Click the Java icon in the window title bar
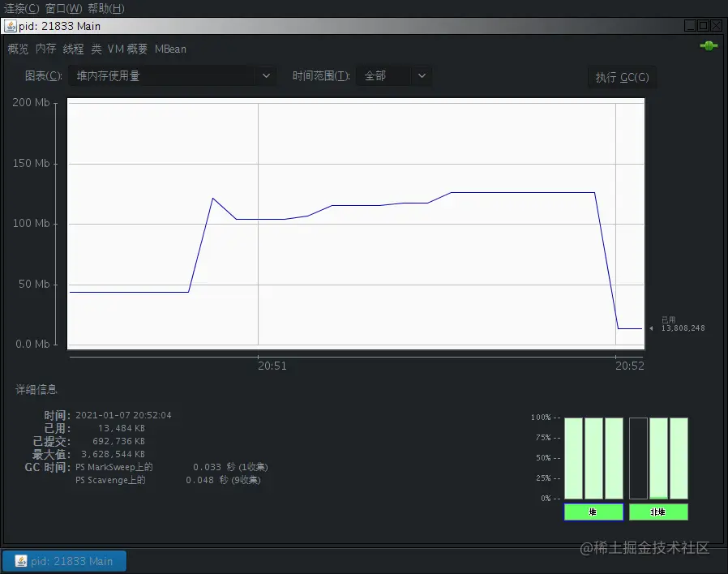Screen dimensions: 728x574 (11, 26)
